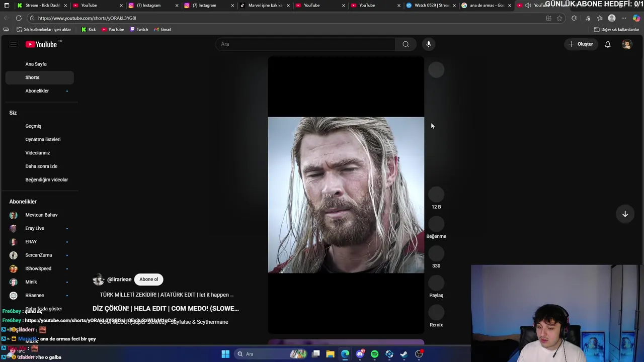Go to the next Short with down arrow
Screen dimensions: 644x362
(x=625, y=214)
